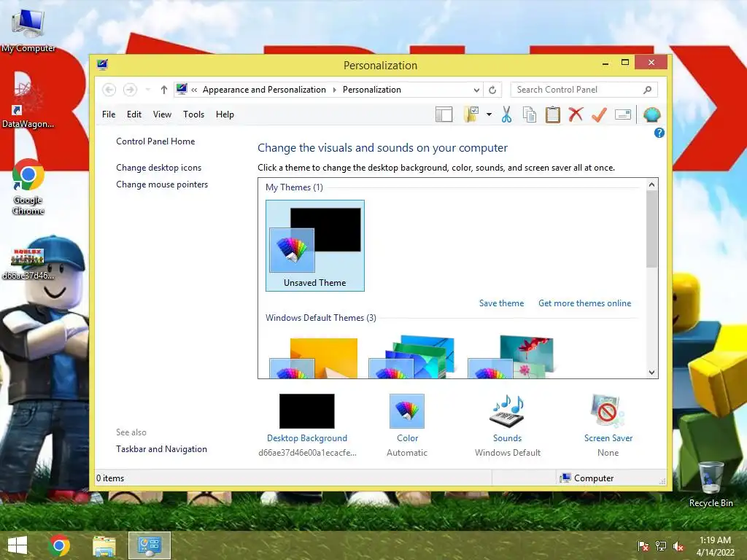Select the blue-green Windows default theme
The height and width of the screenshot is (560, 747).
(411, 357)
